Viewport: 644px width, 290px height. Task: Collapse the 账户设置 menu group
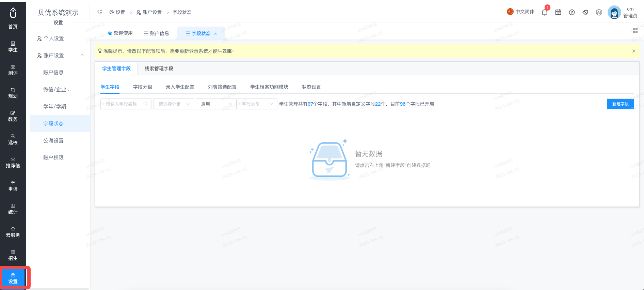[x=82, y=55]
